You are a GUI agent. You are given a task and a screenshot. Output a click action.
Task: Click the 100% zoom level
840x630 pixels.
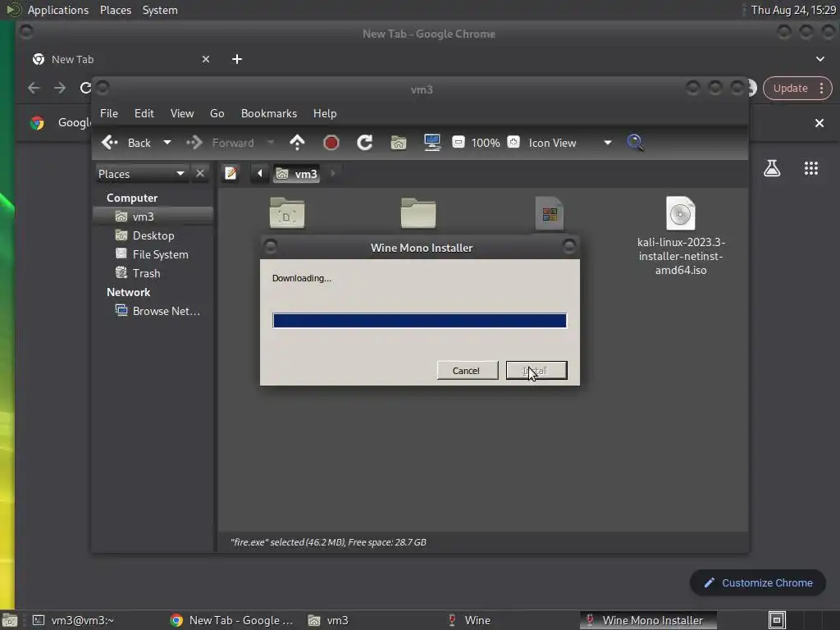click(x=486, y=143)
